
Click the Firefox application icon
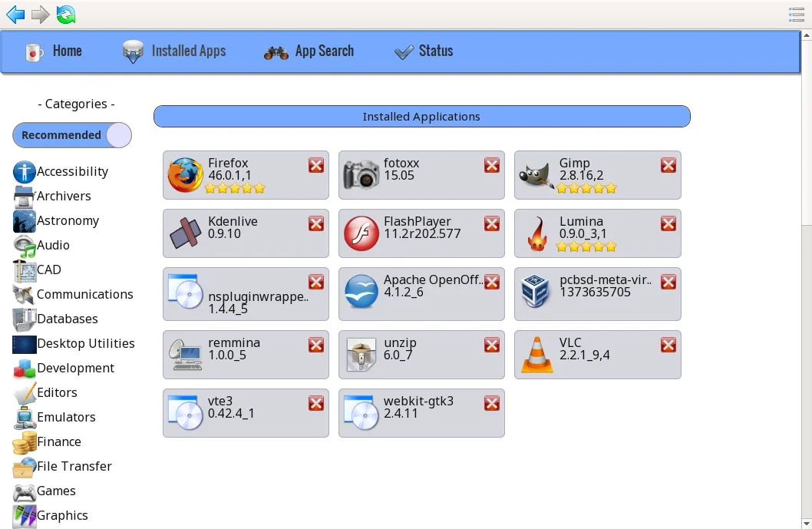(x=185, y=176)
